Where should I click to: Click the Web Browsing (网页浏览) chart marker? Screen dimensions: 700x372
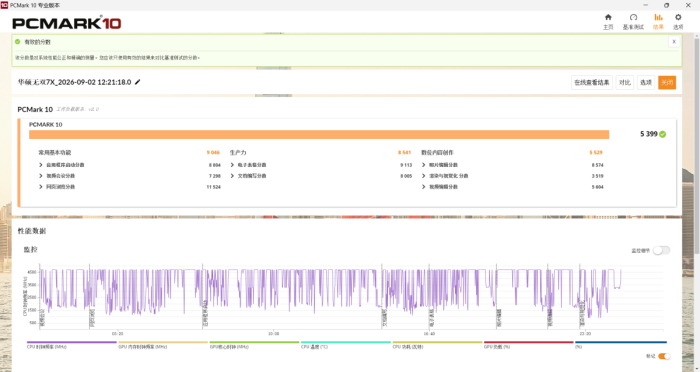92,317
